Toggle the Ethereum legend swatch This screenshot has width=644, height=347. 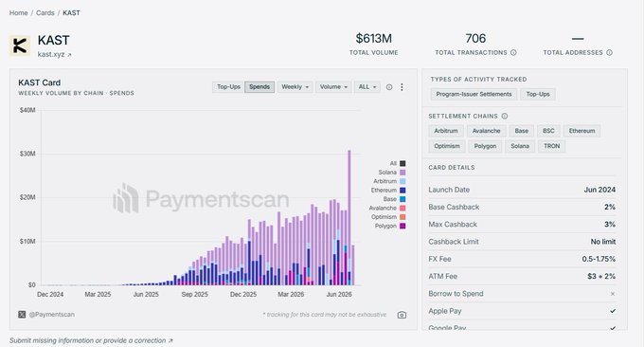click(x=402, y=191)
